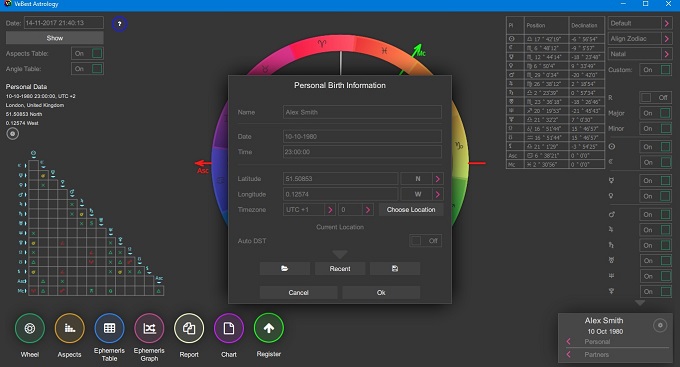This screenshot has height=367, width=680.
Task: Toggle the Custom switch
Action: click(656, 70)
